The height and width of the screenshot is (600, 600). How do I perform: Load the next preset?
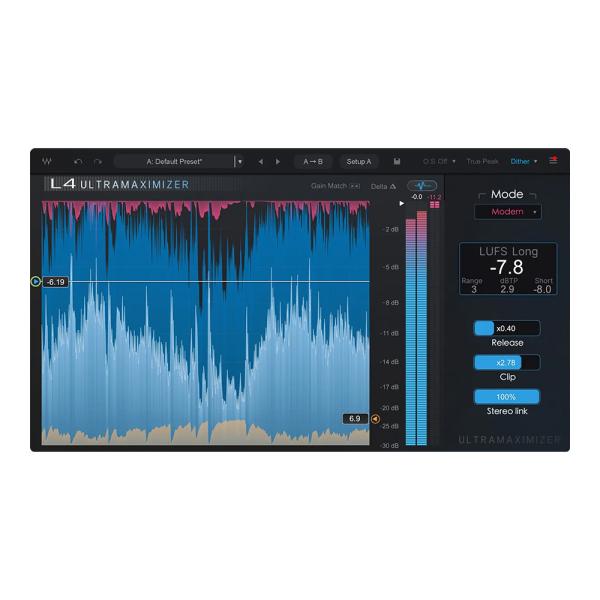pyautogui.click(x=278, y=162)
